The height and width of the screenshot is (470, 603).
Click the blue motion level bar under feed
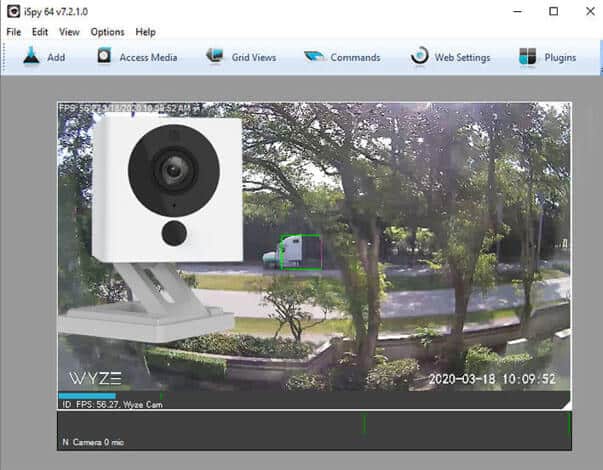tap(87, 396)
